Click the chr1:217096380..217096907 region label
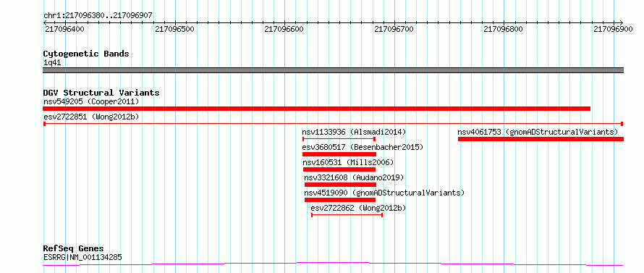644x273 pixels. click(x=98, y=15)
